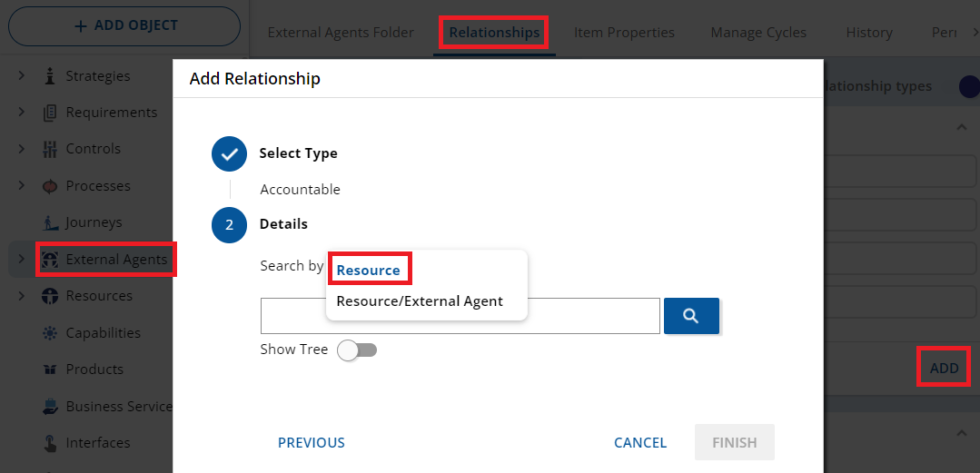Click the Requirements document icon
The image size is (980, 473).
tap(50, 113)
